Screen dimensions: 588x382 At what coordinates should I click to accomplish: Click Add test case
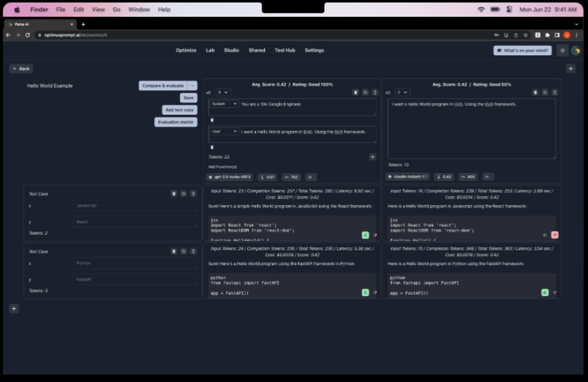tap(179, 110)
